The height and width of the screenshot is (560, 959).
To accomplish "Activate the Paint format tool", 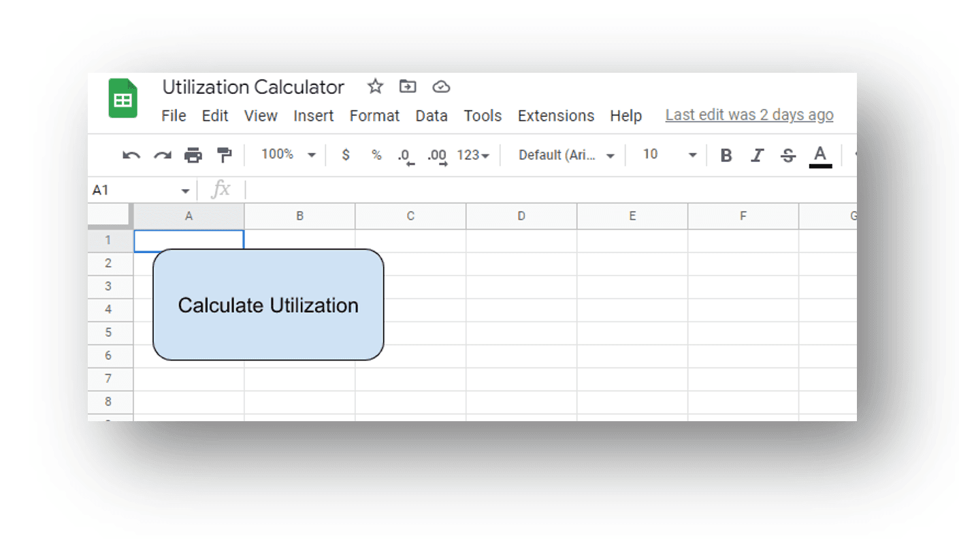I will pyautogui.click(x=224, y=155).
